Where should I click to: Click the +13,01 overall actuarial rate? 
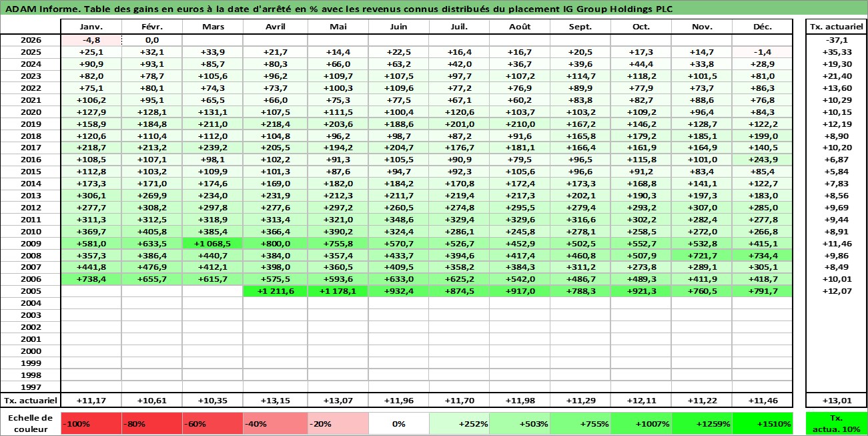[x=837, y=401]
